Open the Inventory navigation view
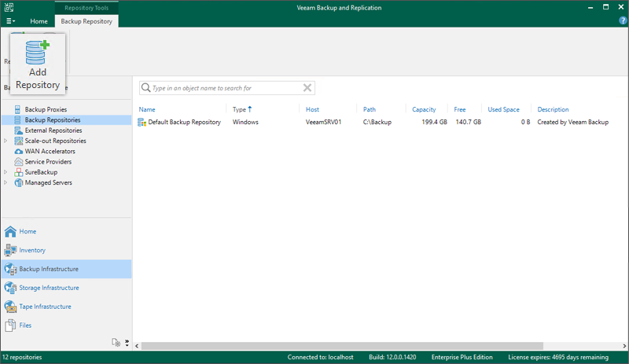 point(66,250)
